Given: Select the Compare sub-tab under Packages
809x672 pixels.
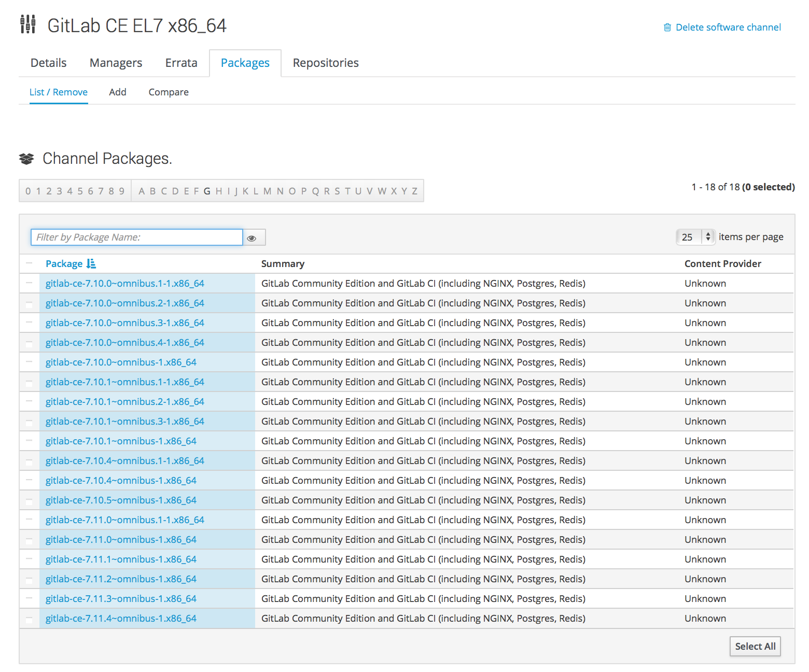Looking at the screenshot, I should 168,92.
